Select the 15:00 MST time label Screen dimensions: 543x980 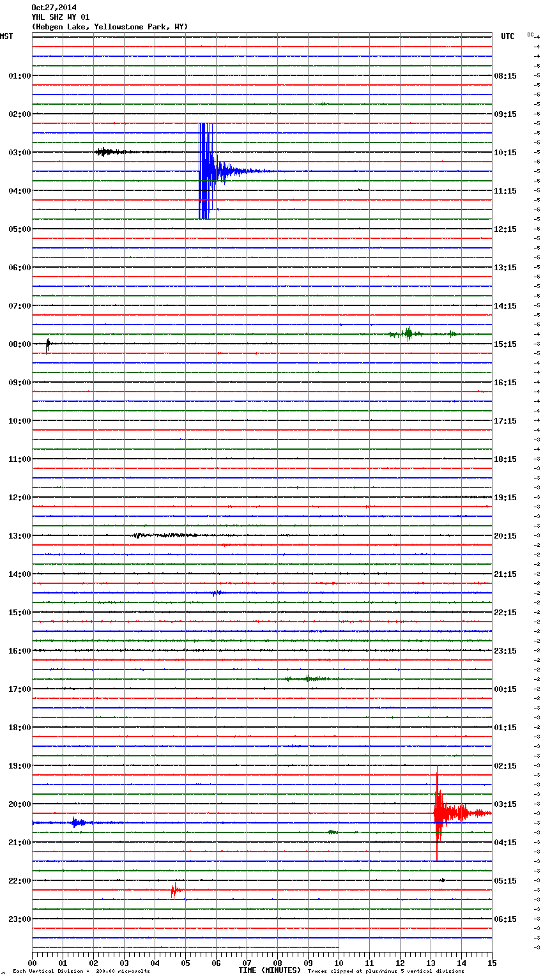(20, 613)
